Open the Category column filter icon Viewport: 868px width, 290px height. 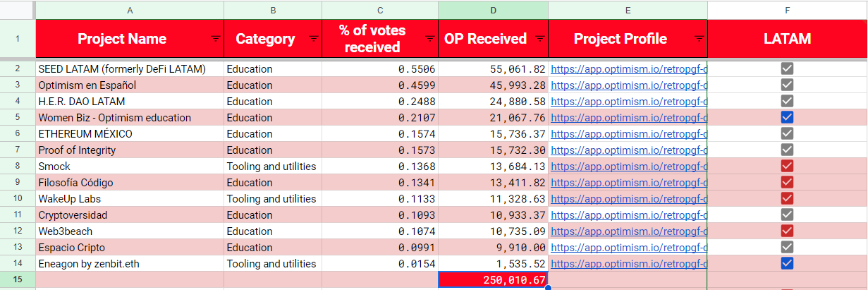(x=313, y=40)
